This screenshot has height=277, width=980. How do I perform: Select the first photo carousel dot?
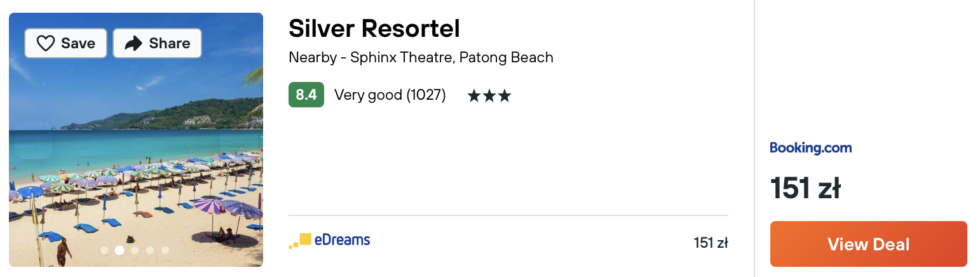104,250
